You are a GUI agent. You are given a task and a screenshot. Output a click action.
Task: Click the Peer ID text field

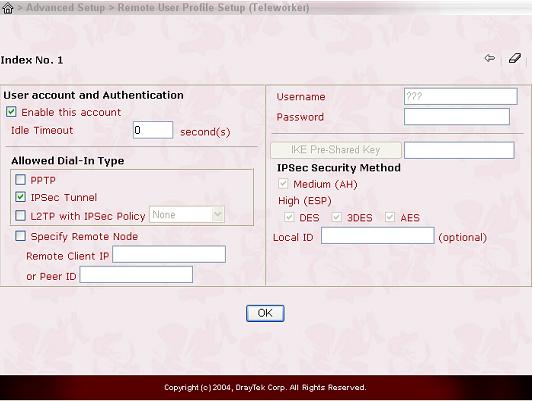pos(136,275)
